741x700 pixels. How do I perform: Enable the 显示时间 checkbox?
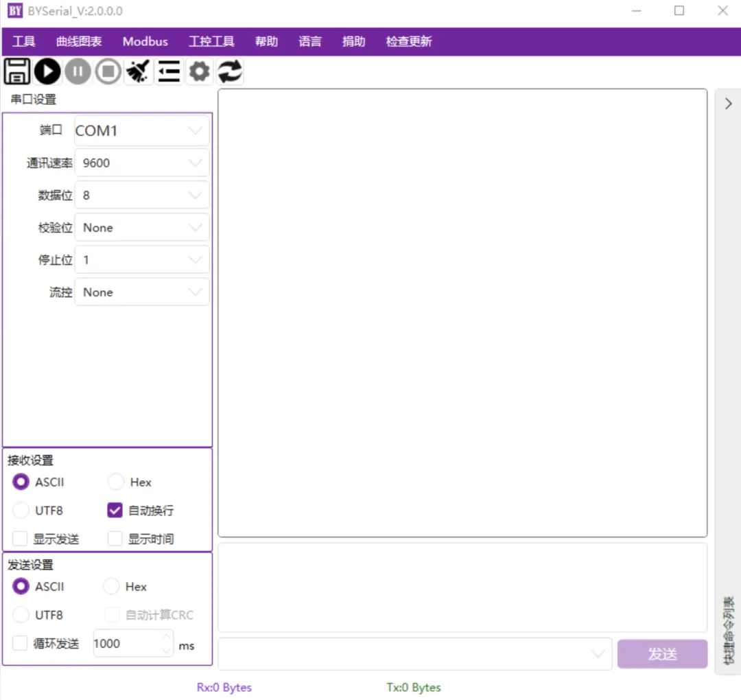[x=115, y=539]
